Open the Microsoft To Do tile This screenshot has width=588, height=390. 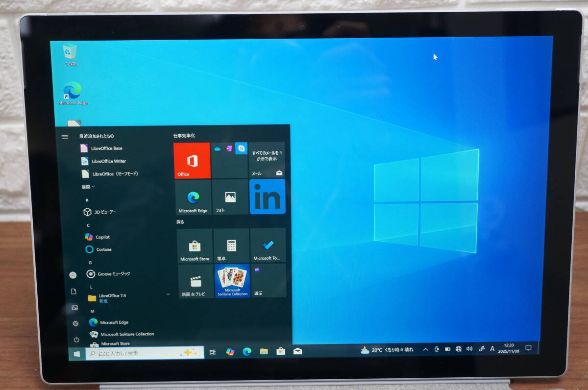[x=268, y=245]
